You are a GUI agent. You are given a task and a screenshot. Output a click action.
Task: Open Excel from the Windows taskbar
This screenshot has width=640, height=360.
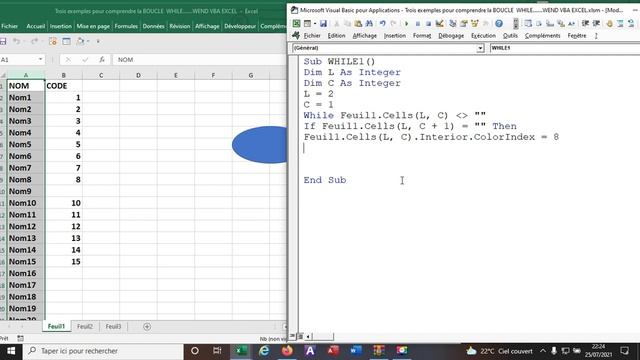tap(241, 351)
